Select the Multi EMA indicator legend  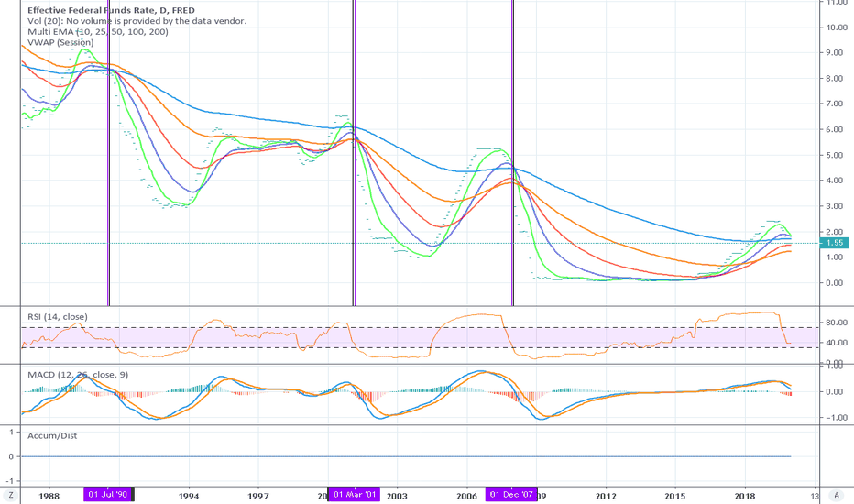pyautogui.click(x=98, y=31)
